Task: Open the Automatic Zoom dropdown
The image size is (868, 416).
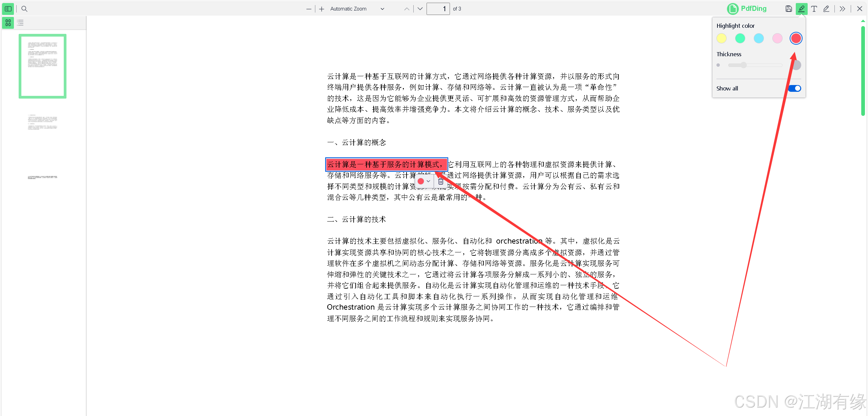Action: (357, 9)
